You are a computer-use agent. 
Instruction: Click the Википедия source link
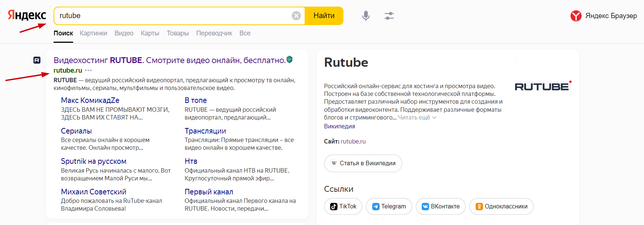pyautogui.click(x=339, y=126)
